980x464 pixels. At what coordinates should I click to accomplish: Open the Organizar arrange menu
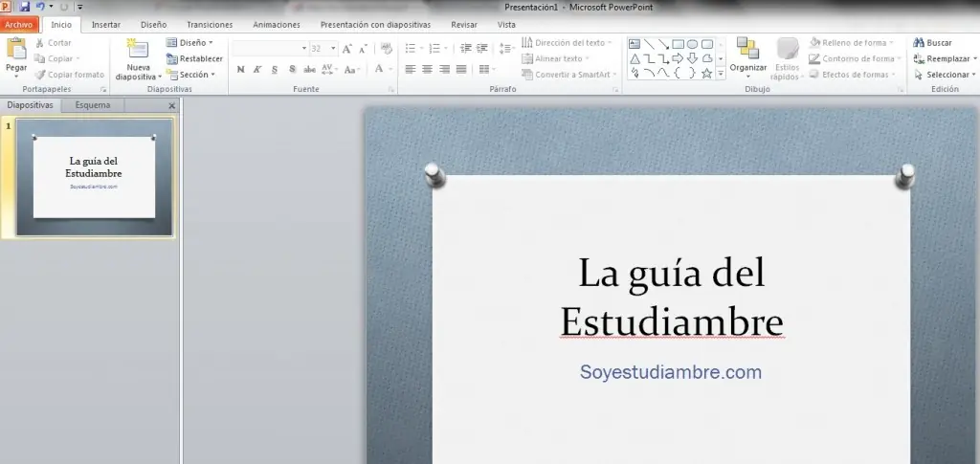[x=748, y=57]
